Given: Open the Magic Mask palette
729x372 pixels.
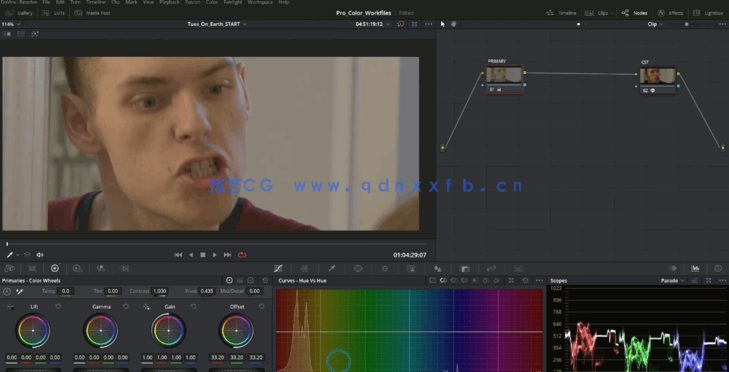Looking at the screenshot, I should point(411,268).
